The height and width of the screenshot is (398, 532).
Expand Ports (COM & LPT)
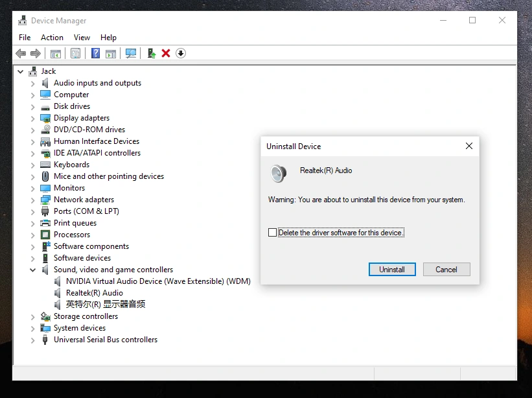[32, 212]
